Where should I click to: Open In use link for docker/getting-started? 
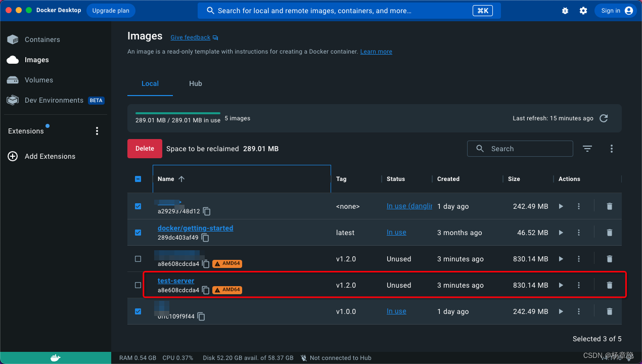coord(396,233)
